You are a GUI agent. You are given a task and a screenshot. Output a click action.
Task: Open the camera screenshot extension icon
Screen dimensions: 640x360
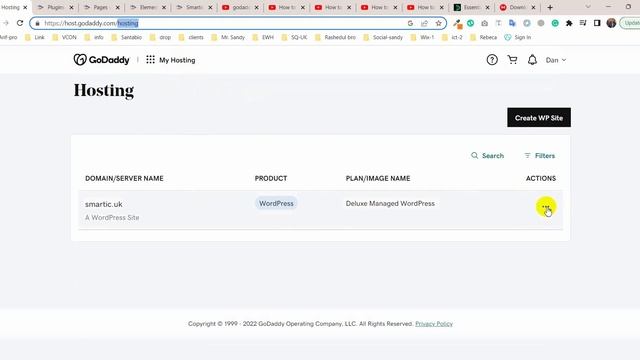pos(484,23)
